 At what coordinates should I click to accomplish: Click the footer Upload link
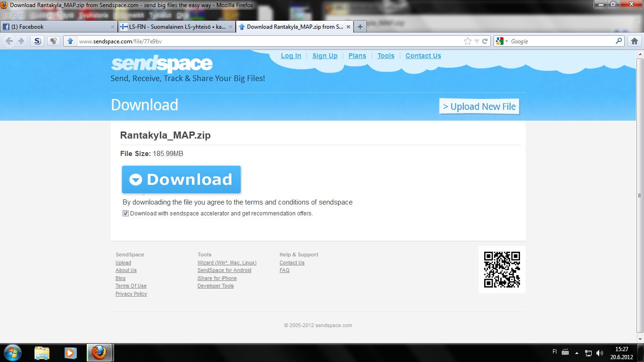(x=123, y=263)
